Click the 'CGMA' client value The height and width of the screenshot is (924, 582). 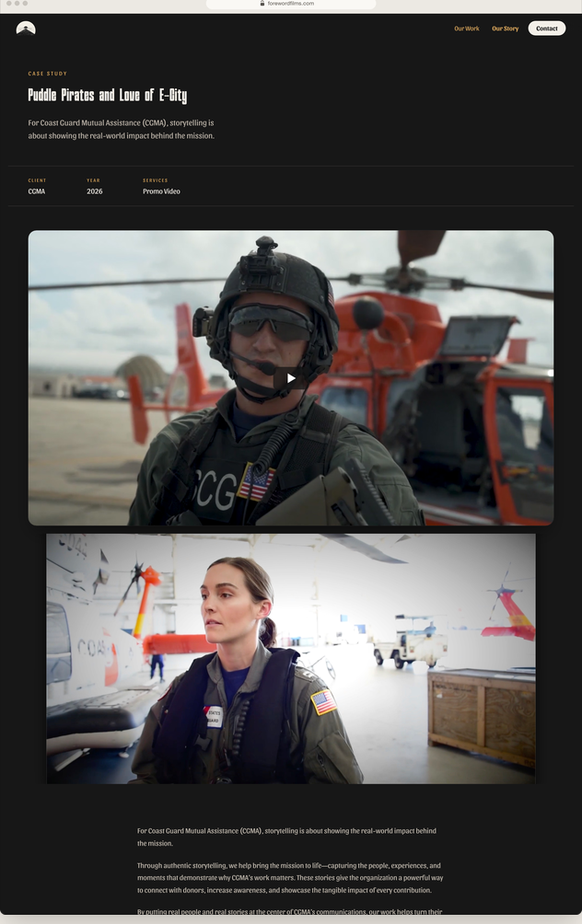click(x=37, y=191)
